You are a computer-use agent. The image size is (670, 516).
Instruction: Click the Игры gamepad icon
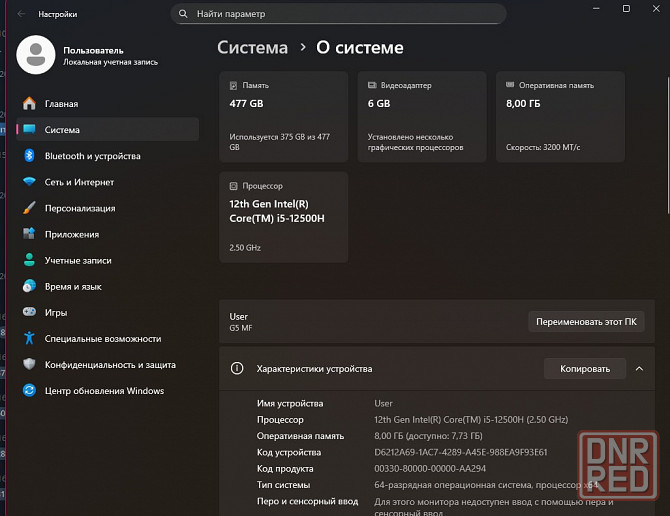pos(29,312)
